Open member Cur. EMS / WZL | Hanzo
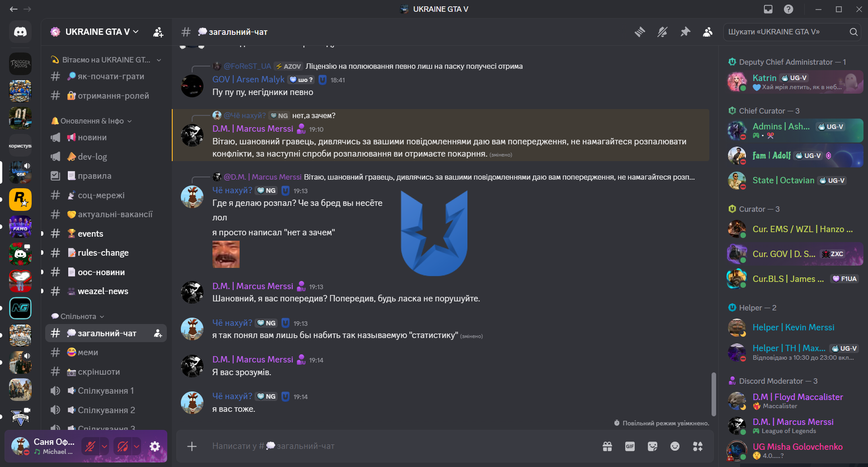The width and height of the screenshot is (868, 467). pyautogui.click(x=795, y=229)
